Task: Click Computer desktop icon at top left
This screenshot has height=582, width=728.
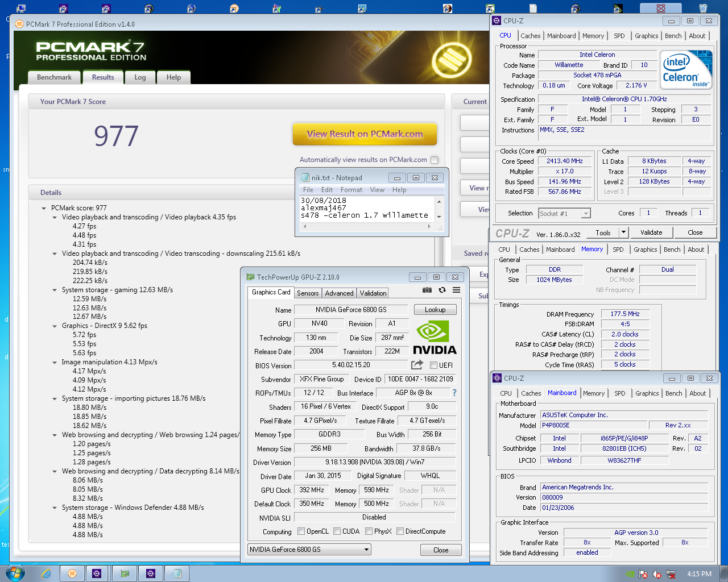Action: pyautogui.click(x=21, y=8)
